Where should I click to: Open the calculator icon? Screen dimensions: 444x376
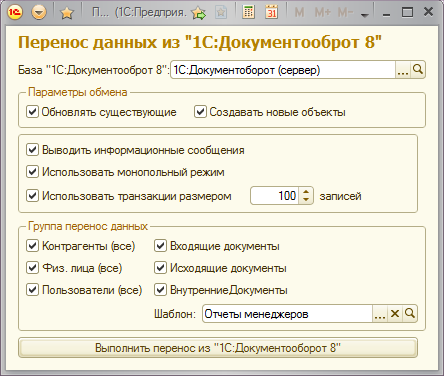(x=248, y=12)
